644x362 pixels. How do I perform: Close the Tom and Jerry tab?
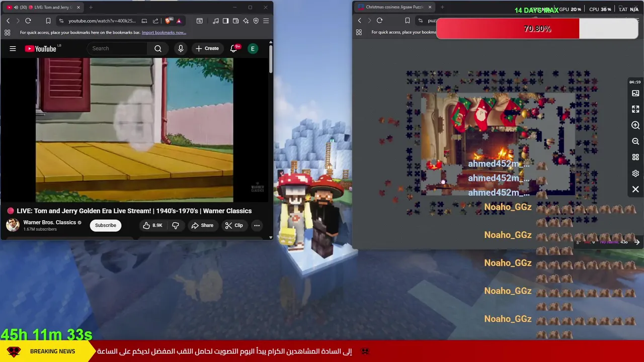click(x=79, y=7)
